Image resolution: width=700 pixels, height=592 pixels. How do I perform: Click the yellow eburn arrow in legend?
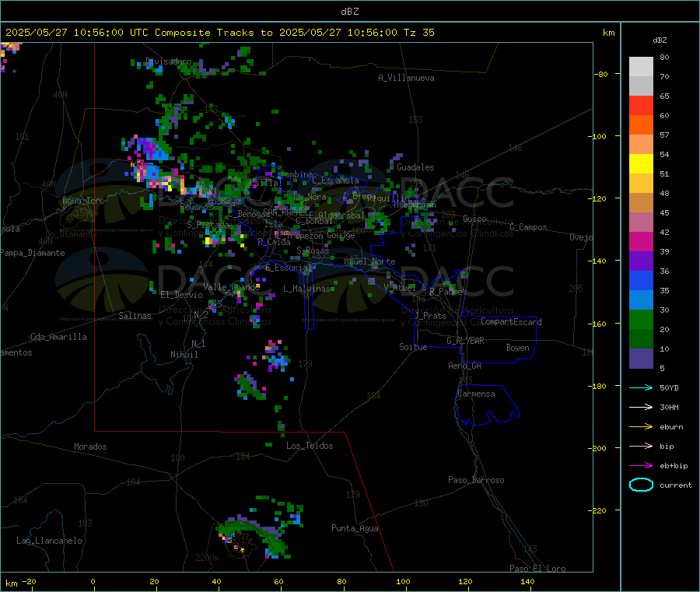641,427
